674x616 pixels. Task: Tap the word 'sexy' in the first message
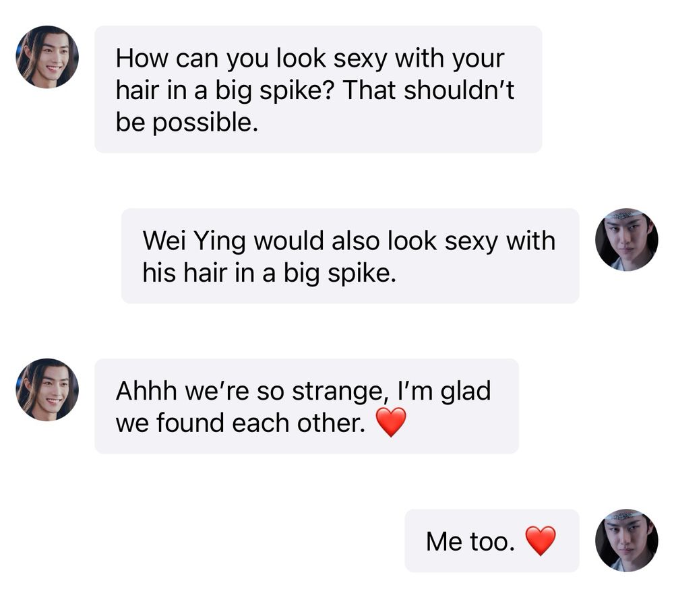coord(360,59)
